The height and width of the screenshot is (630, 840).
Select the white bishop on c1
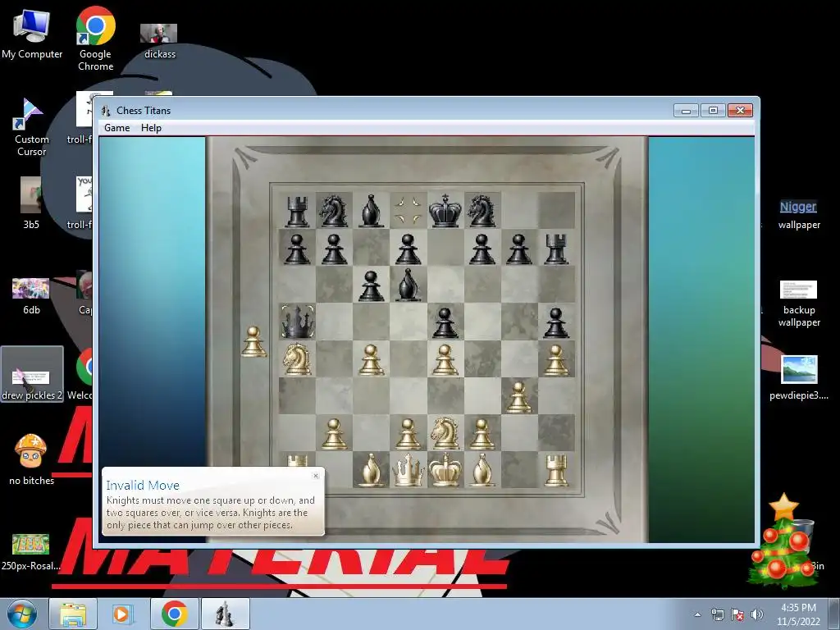click(372, 469)
